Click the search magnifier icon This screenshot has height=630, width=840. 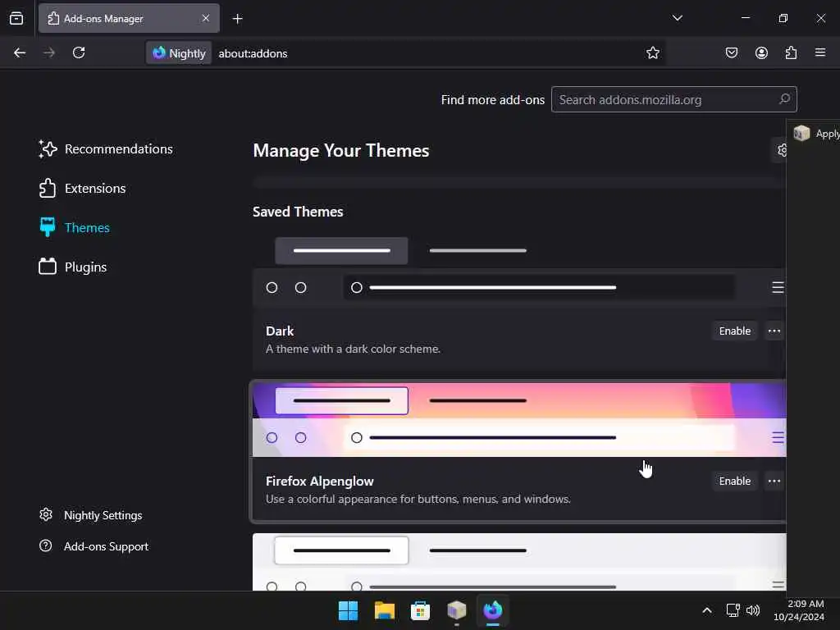[784, 99]
